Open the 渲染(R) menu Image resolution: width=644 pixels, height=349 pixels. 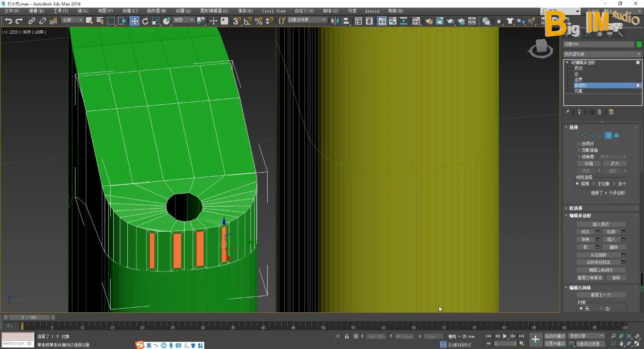[x=245, y=11]
